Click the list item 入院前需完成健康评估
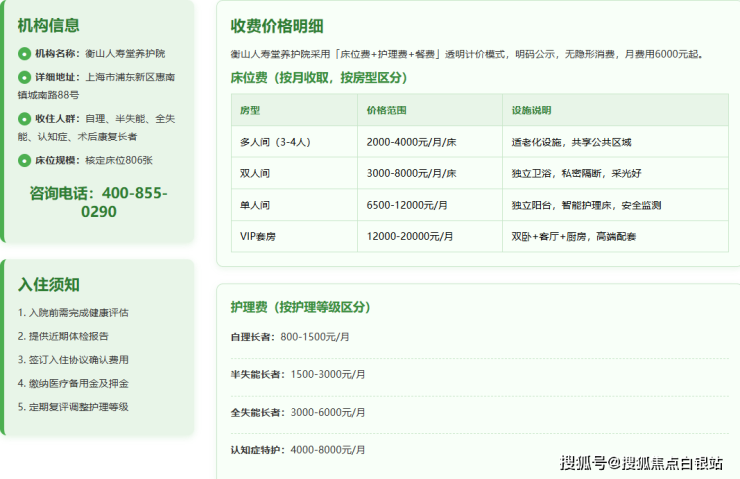Screen dimensions: 740x479 73,312
